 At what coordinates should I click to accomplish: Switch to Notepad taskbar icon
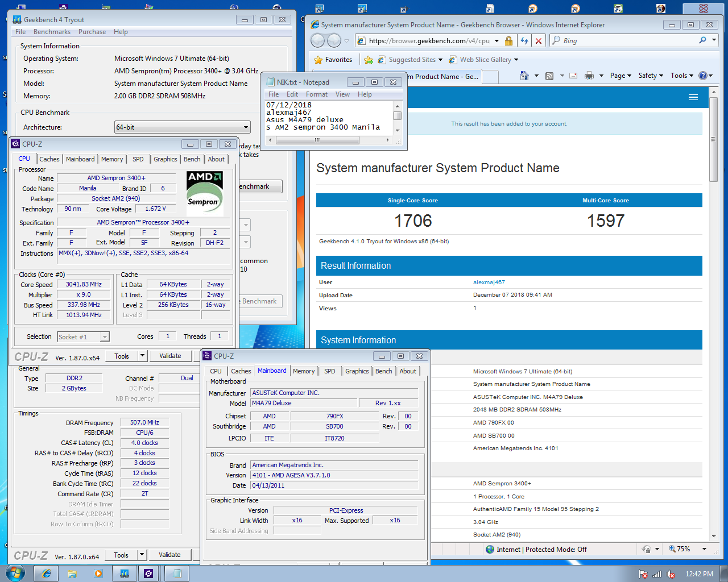click(177, 573)
